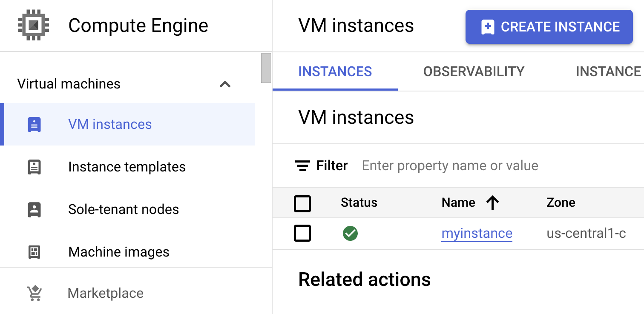Open the myinstance link
This screenshot has width=644, height=314.
[477, 233]
